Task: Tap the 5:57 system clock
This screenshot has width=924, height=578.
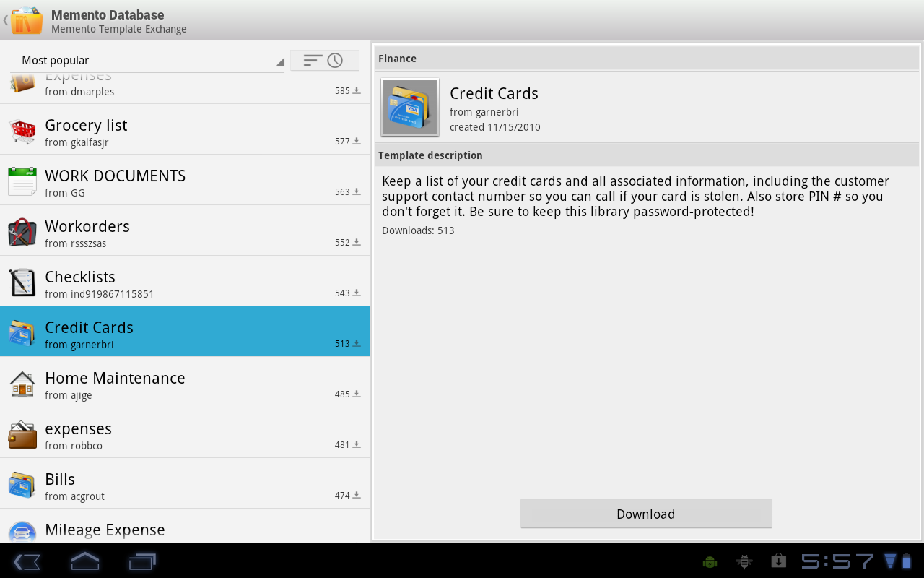Action: pyautogui.click(x=838, y=561)
